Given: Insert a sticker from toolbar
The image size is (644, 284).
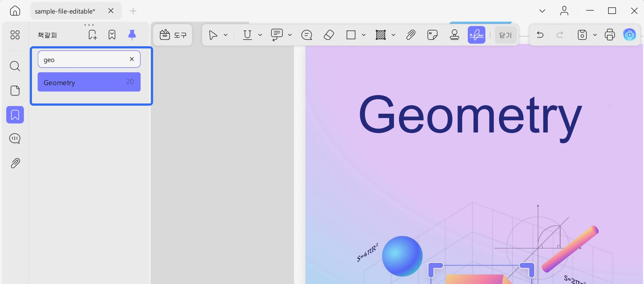Looking at the screenshot, I should 433,35.
